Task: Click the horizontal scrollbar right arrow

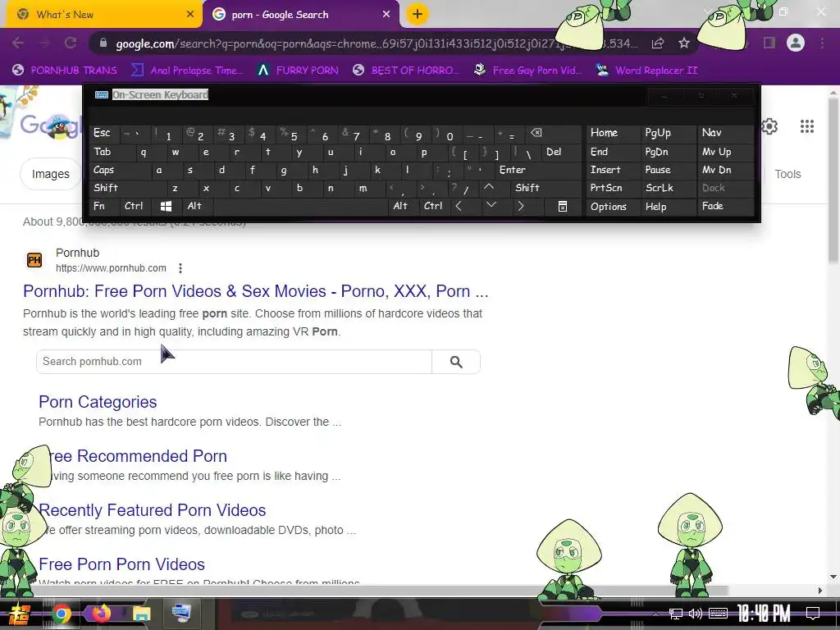Action: click(820, 590)
